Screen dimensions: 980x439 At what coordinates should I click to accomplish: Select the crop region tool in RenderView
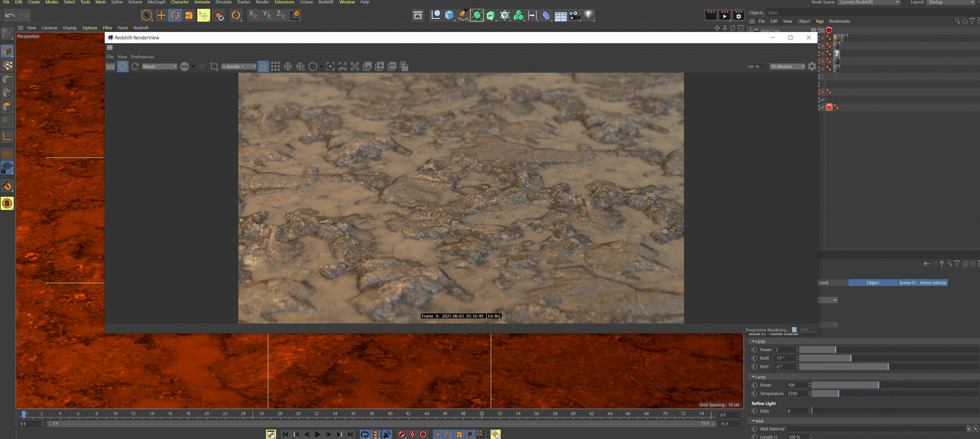pyautogui.click(x=214, y=66)
